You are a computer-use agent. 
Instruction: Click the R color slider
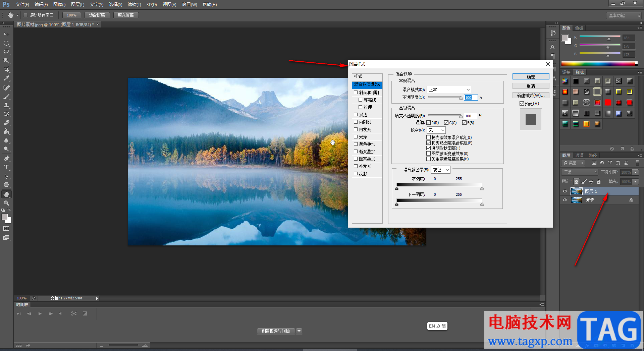click(x=600, y=37)
